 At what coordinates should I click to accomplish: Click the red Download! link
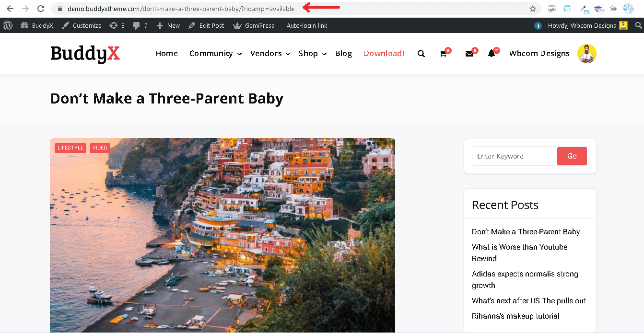384,54
